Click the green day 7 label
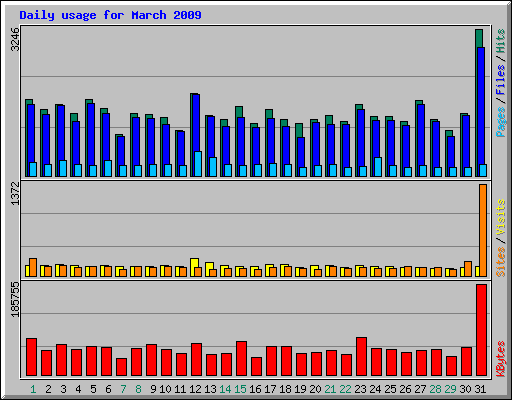Image resolution: width=512 pixels, height=400 pixels. click(123, 389)
